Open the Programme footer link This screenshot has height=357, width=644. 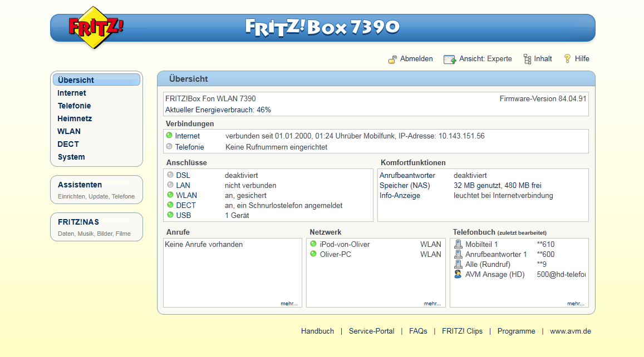pos(517,331)
